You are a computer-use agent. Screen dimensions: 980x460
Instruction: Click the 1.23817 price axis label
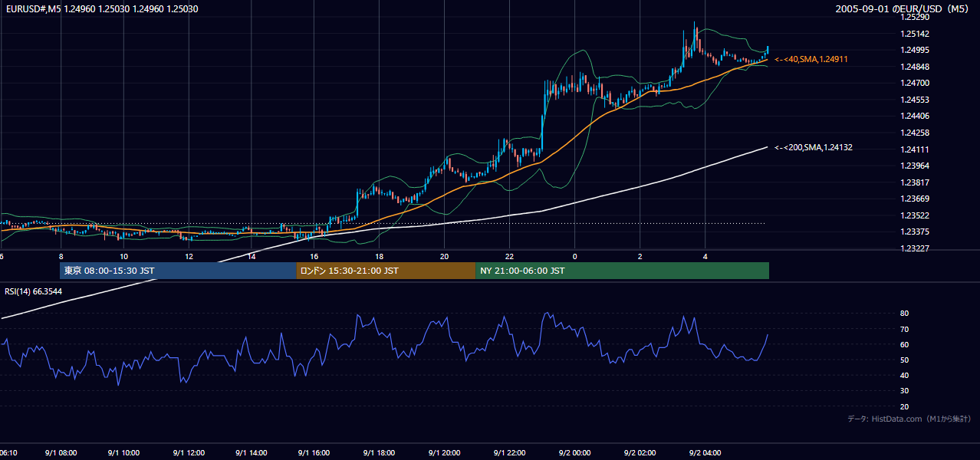pyautogui.click(x=915, y=182)
